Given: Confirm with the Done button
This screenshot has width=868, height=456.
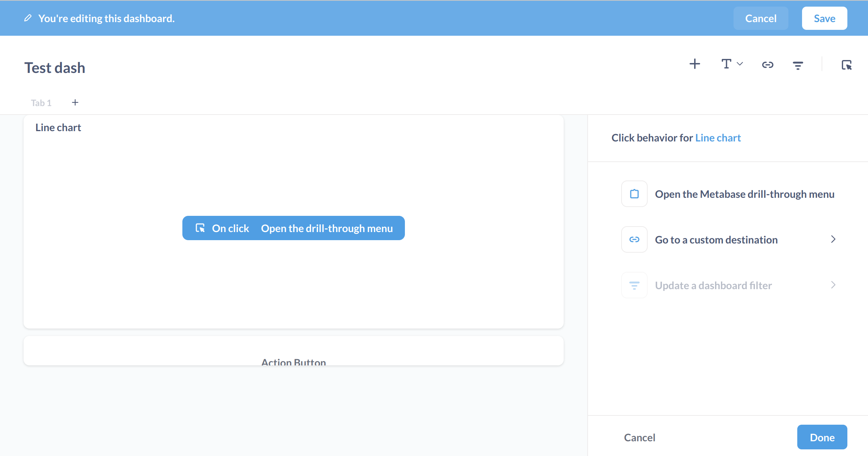Looking at the screenshot, I should (x=822, y=437).
